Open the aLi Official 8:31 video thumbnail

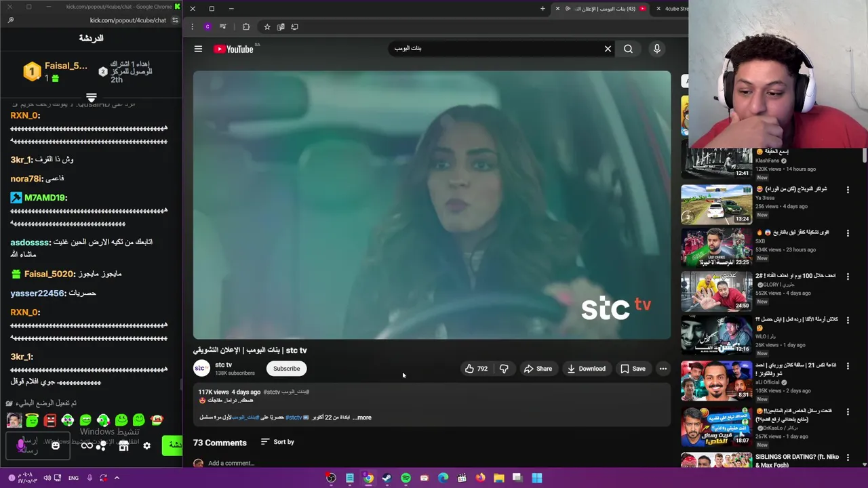pyautogui.click(x=717, y=380)
